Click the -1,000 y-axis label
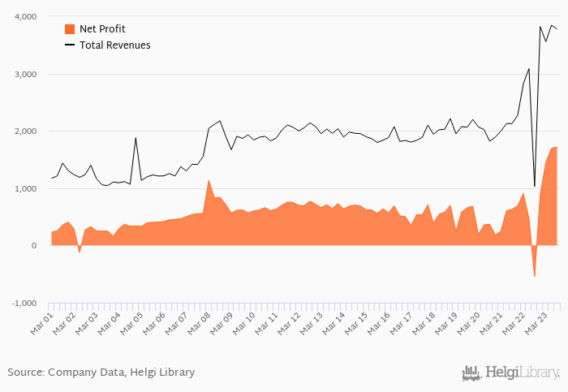The height and width of the screenshot is (392, 568). tap(24, 304)
